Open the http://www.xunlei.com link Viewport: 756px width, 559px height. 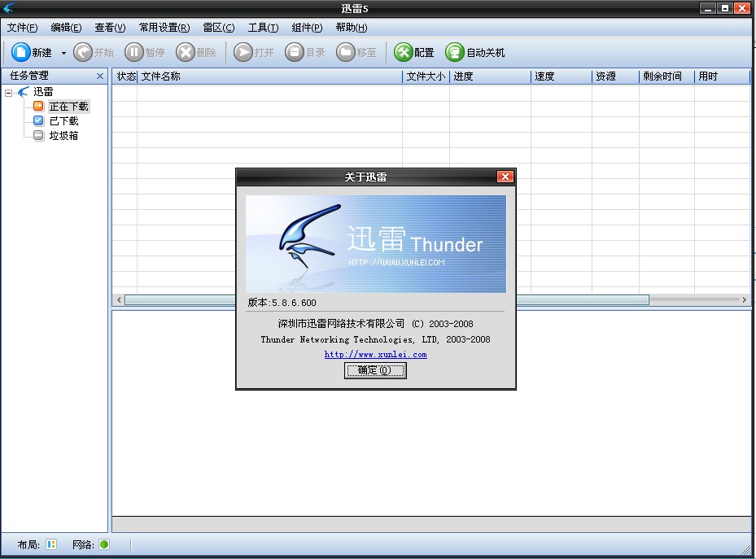point(376,354)
